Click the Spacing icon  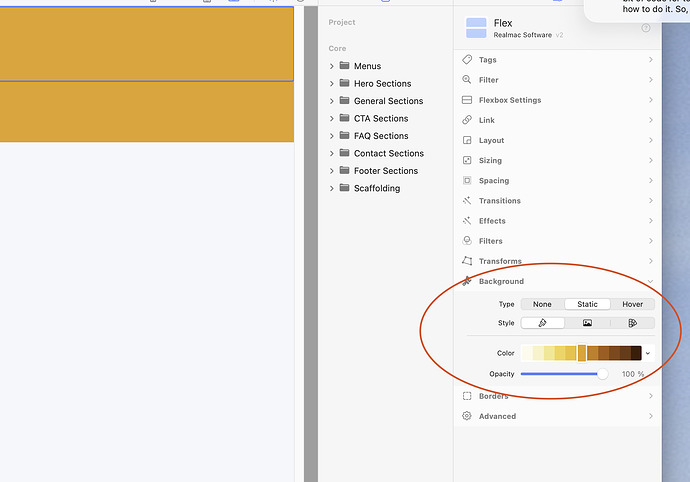[x=467, y=180]
